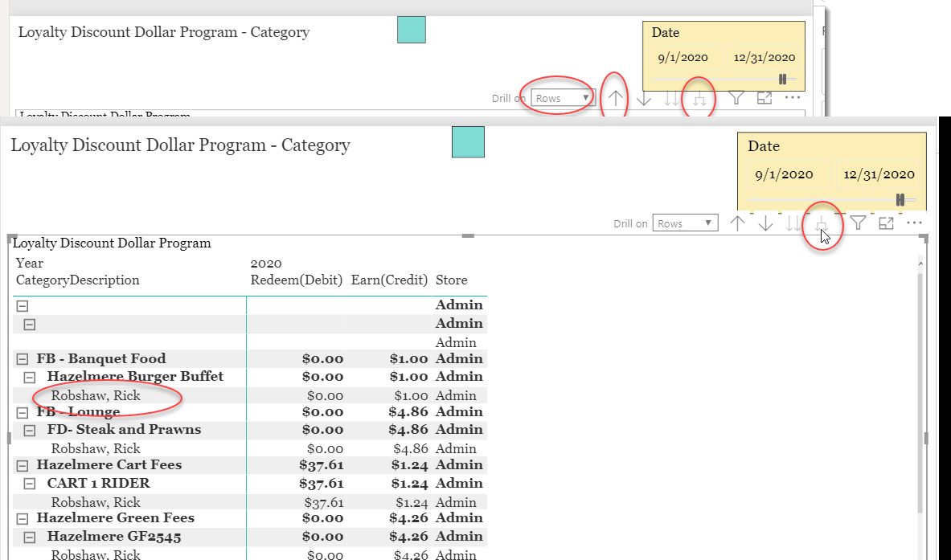
Task: Click front window title Loyalty Discount Dollar Program - Category
Action: [x=181, y=145]
